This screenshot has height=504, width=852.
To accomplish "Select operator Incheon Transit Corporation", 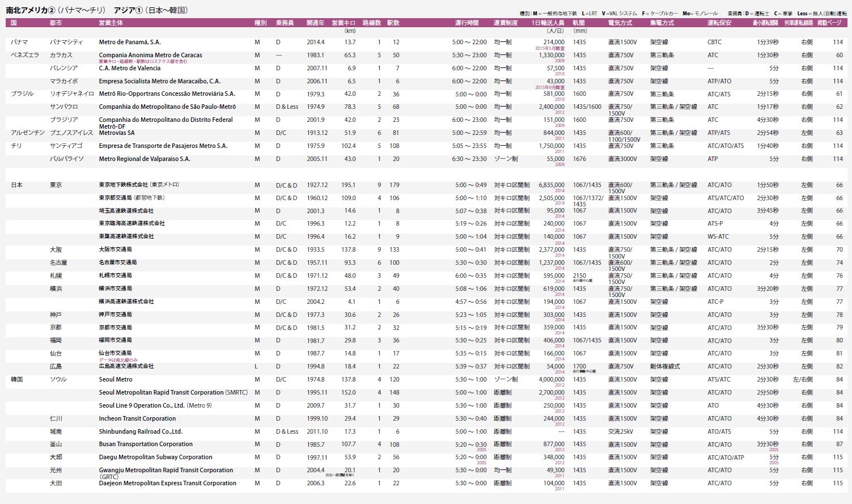I will [x=137, y=419].
